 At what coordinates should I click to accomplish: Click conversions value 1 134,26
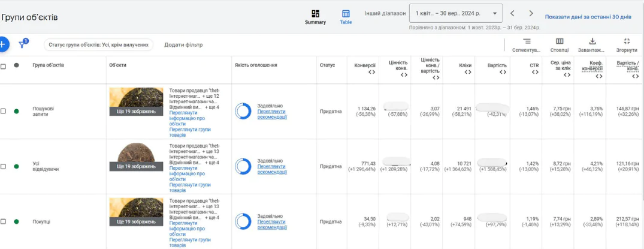367,109
